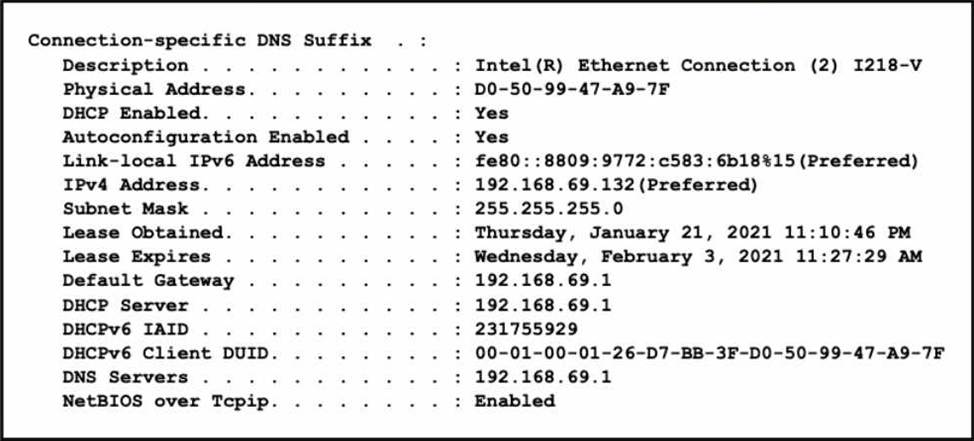Screen dimensions: 974x441
Task: Click the Lease Obtained date value
Action: tap(693, 233)
